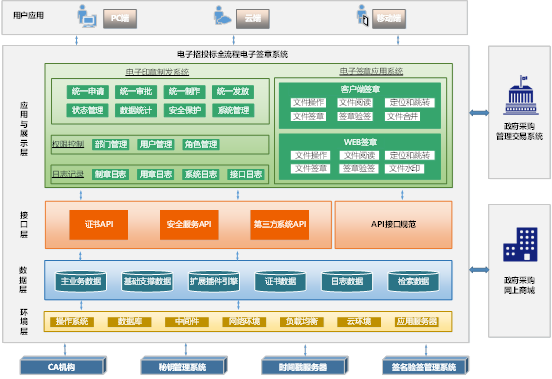Select the 扩展插件引擎 database cylinder
Screen dimensions: 552x379
click(x=214, y=281)
